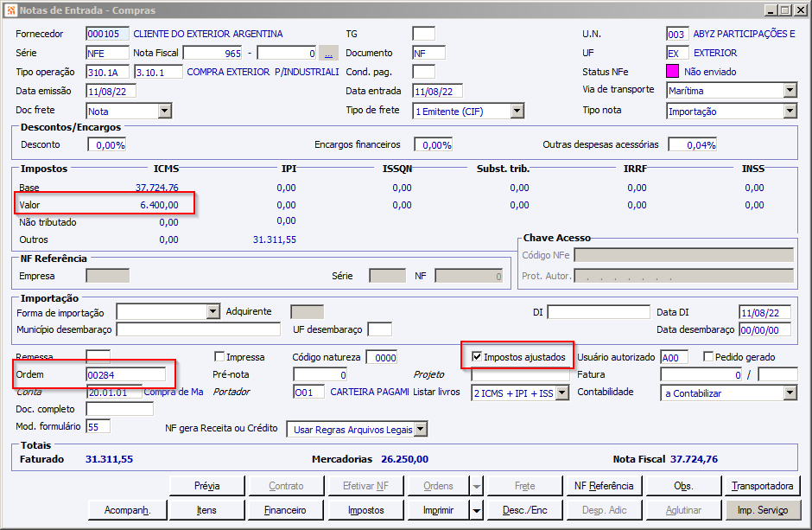The height and width of the screenshot is (530, 812).
Task: Focus the Pré-nota field
Action: coord(320,374)
